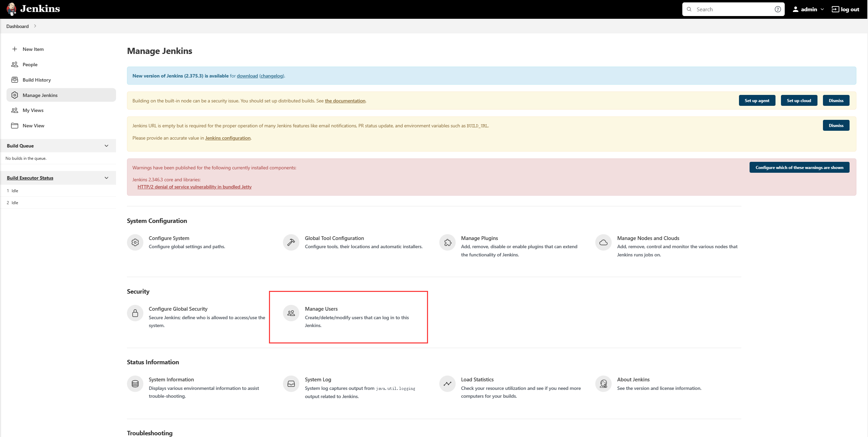Click the Build Executor Status heading link
This screenshot has width=868, height=437.
(30, 178)
